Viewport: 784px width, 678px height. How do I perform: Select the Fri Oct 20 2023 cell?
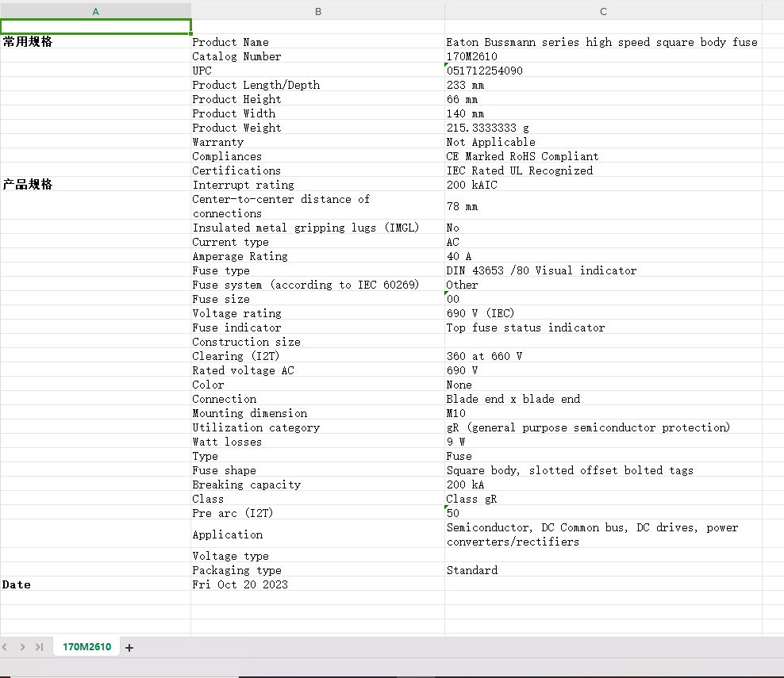tap(318, 584)
